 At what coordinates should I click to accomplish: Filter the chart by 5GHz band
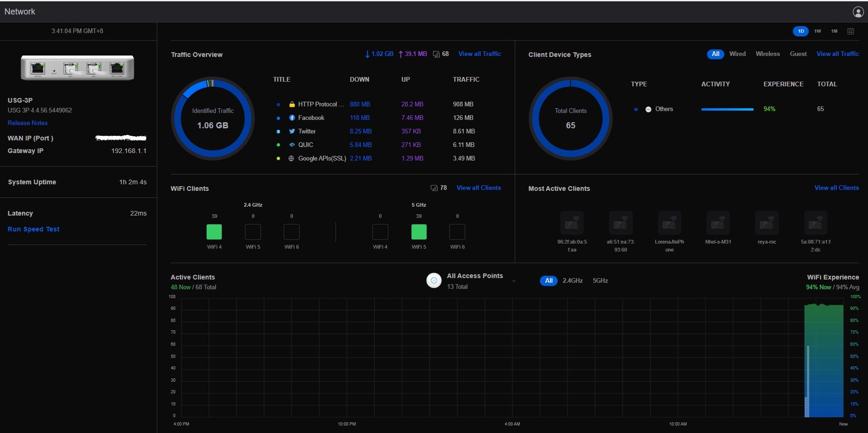pyautogui.click(x=600, y=280)
